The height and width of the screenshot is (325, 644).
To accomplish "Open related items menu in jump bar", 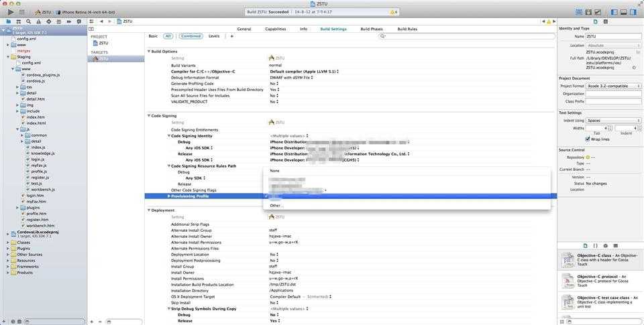I will point(92,21).
